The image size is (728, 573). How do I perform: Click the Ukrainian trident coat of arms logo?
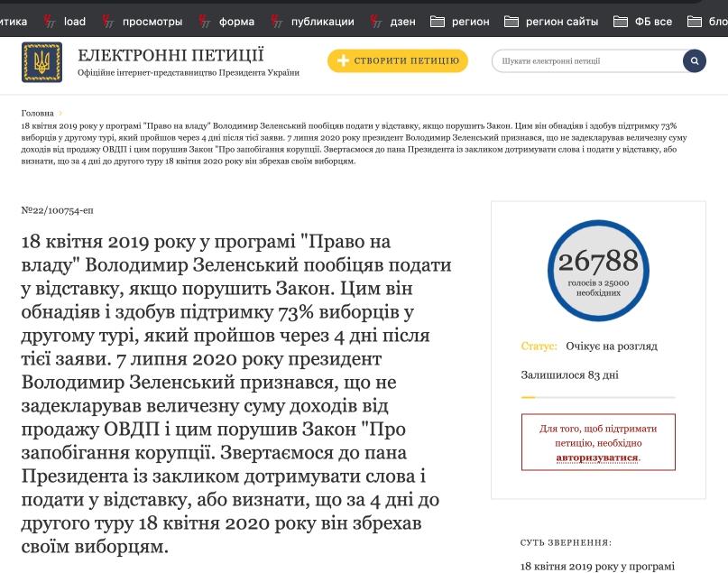tap(41, 62)
